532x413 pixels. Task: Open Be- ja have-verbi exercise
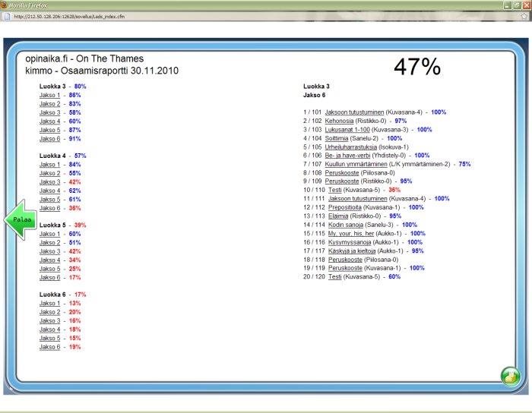(347, 156)
